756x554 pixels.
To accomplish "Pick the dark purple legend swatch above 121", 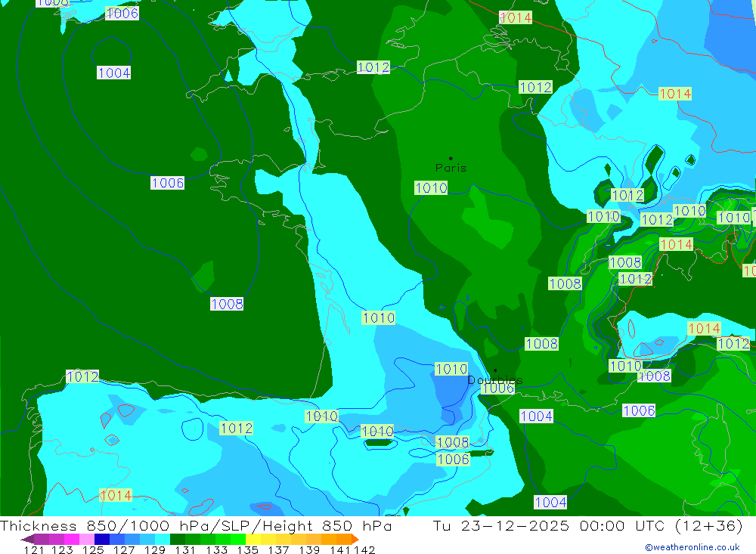I will (x=42, y=539).
